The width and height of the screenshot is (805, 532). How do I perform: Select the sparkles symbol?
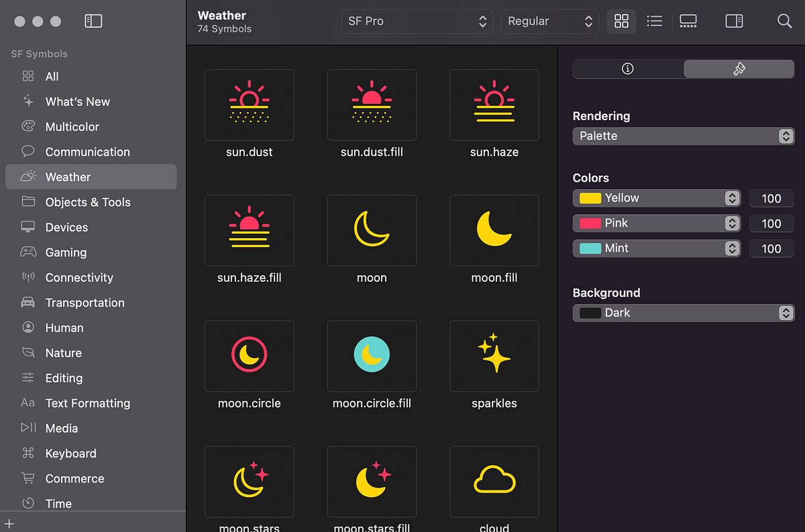point(494,356)
